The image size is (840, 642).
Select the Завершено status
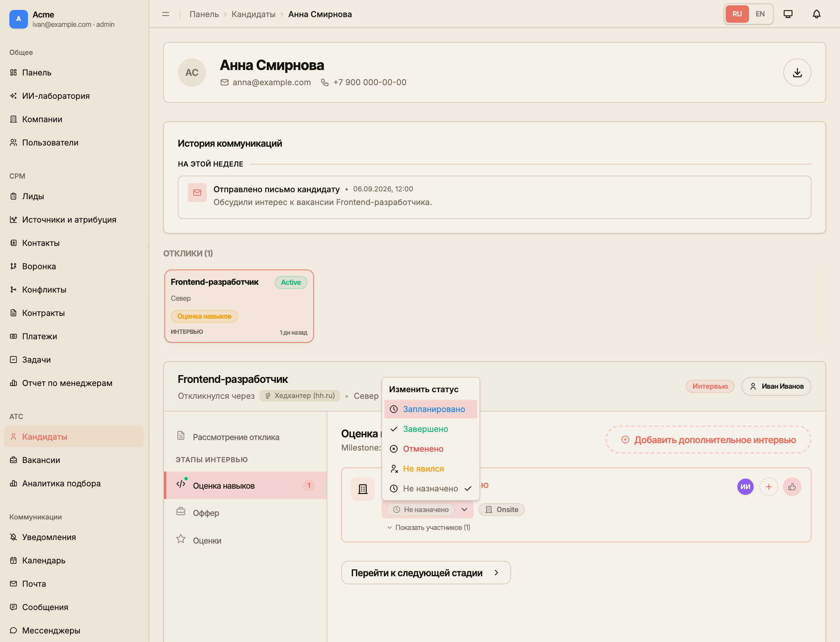pyautogui.click(x=430, y=429)
